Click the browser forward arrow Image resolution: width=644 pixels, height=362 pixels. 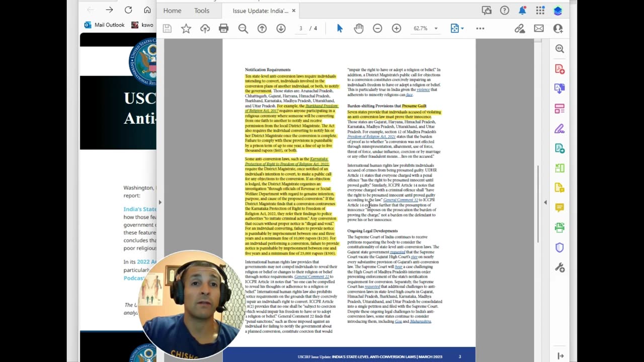(x=109, y=10)
